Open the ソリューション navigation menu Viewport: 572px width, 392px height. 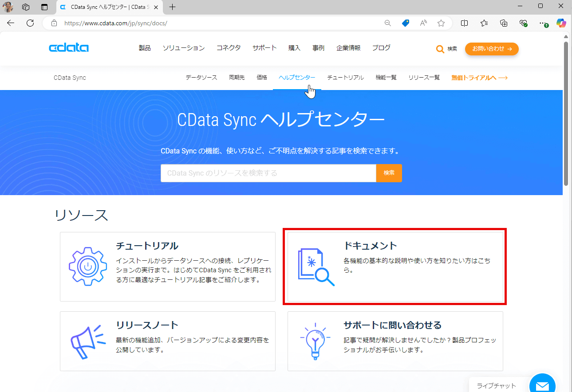point(184,48)
